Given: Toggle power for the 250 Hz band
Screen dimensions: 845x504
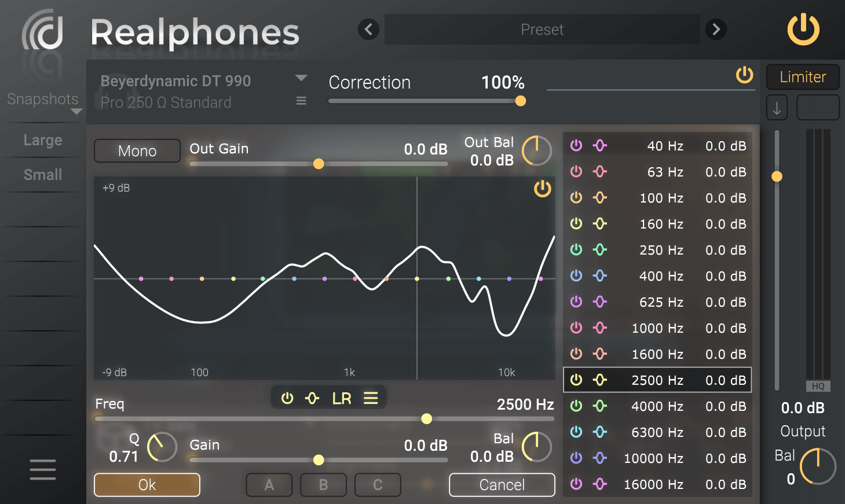Looking at the screenshot, I should (576, 249).
